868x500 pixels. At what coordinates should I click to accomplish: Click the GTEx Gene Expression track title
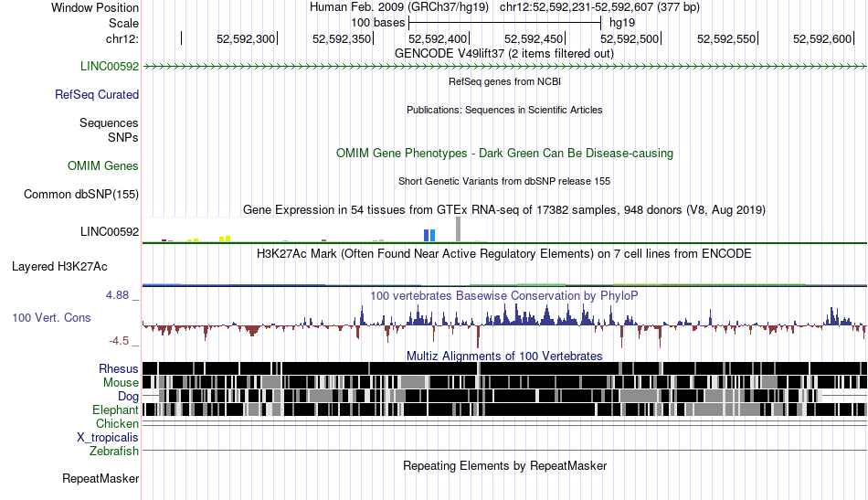(504, 210)
